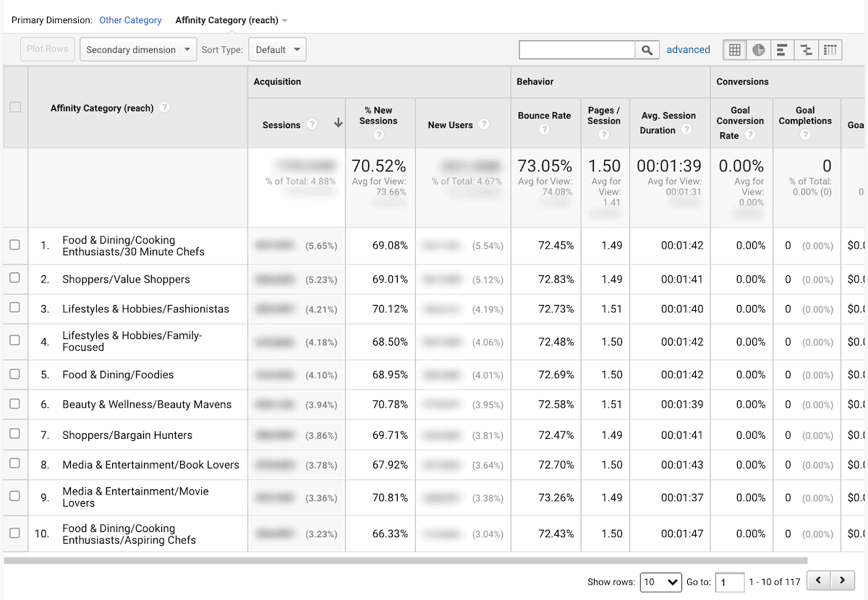Sort by the New Users column header
Screen dimensions: 868x600
450,125
